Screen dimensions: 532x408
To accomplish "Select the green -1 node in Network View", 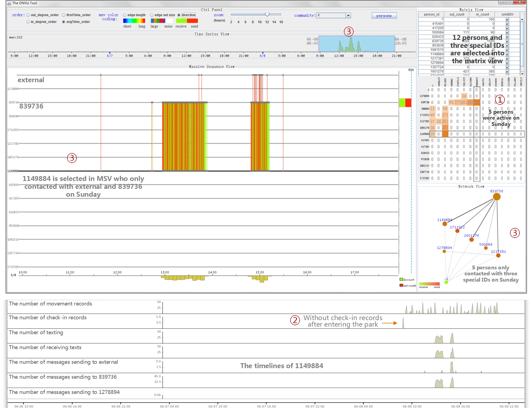I will coord(446,282).
